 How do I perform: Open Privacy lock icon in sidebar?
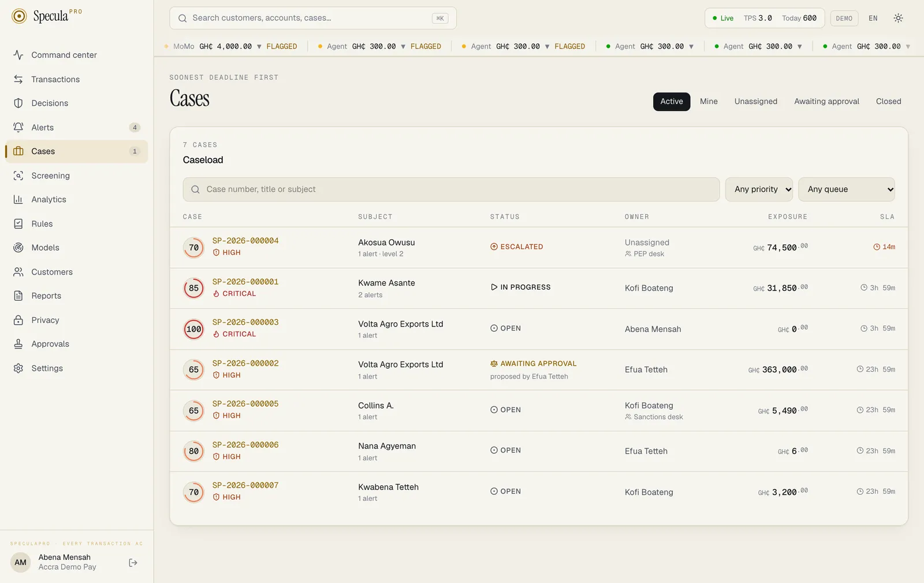(18, 320)
